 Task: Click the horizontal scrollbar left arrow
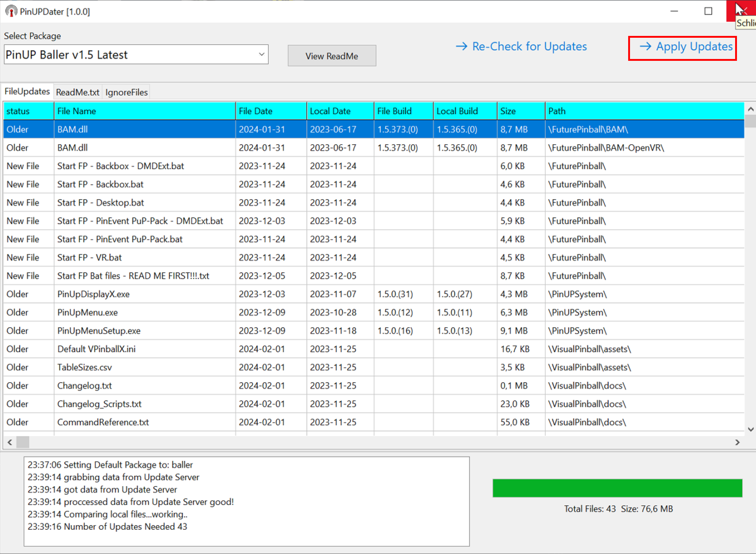(x=10, y=443)
